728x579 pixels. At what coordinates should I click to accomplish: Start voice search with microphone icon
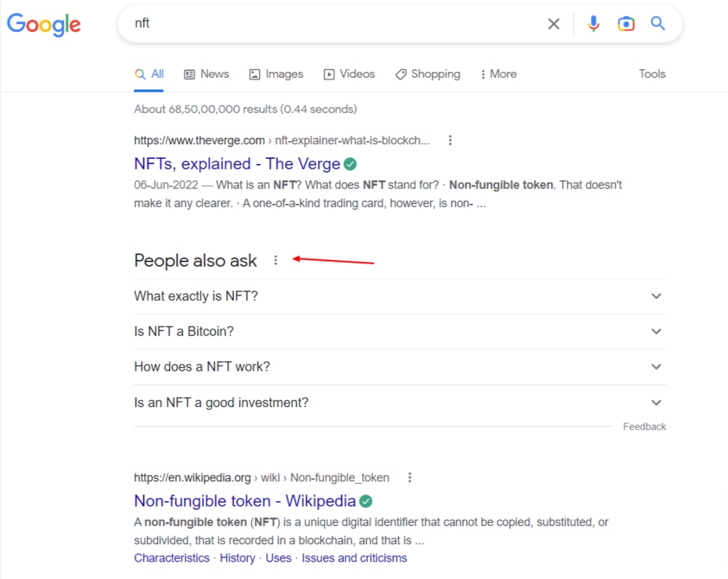point(593,24)
